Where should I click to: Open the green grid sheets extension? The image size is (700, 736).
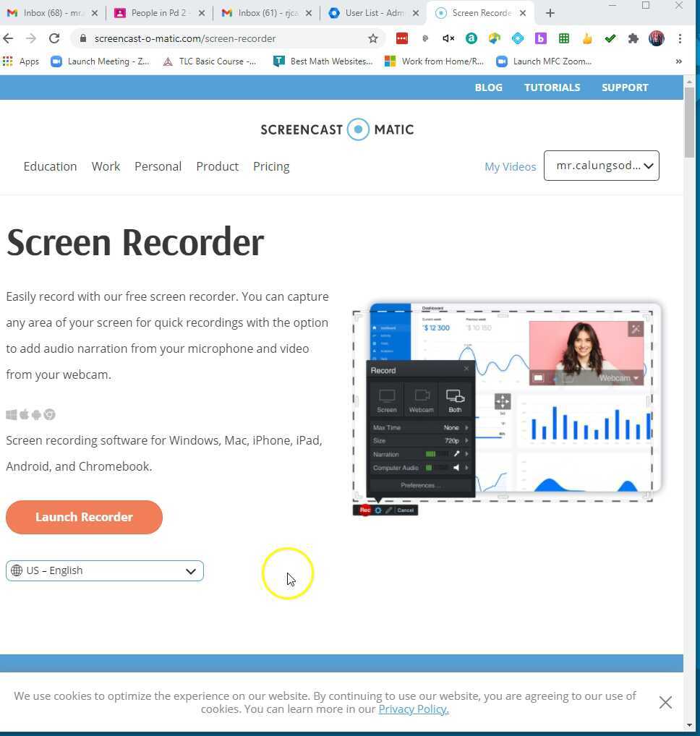point(564,38)
